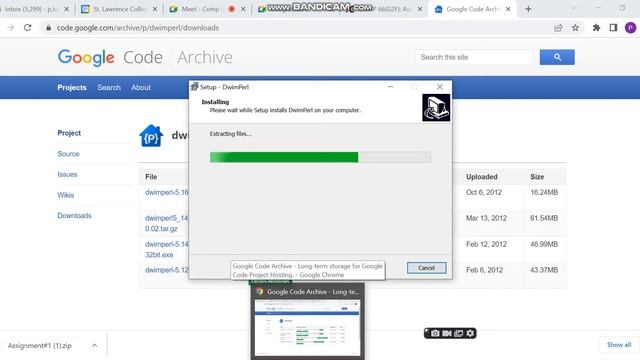The height and width of the screenshot is (360, 640).
Task: Close the St. Lawrence College tab
Action: (x=155, y=9)
